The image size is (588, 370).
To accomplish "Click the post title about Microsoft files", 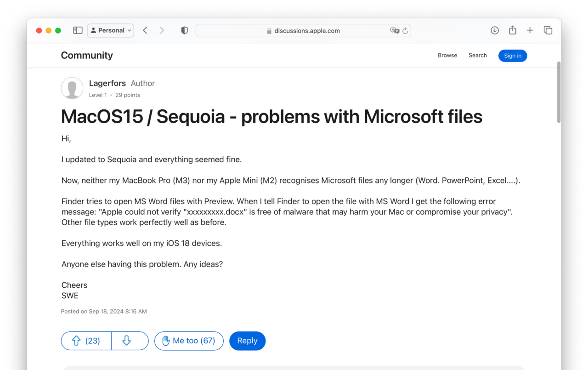I will coord(271,116).
